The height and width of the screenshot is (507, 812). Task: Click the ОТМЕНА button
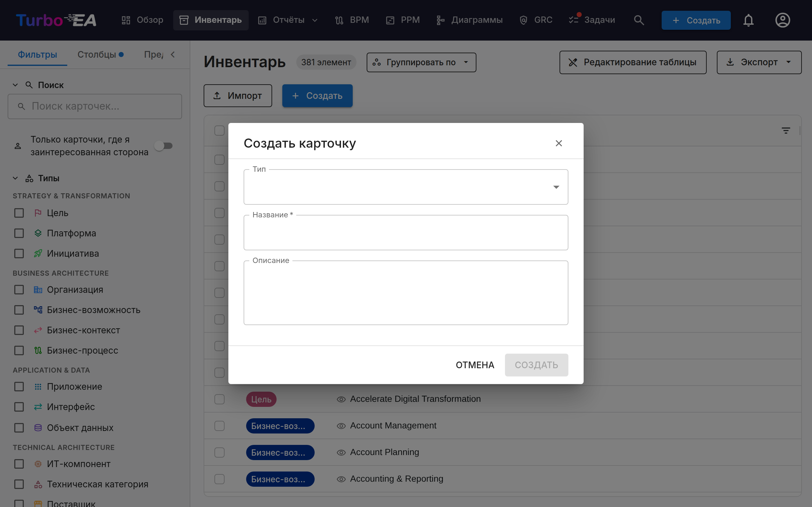(x=475, y=365)
